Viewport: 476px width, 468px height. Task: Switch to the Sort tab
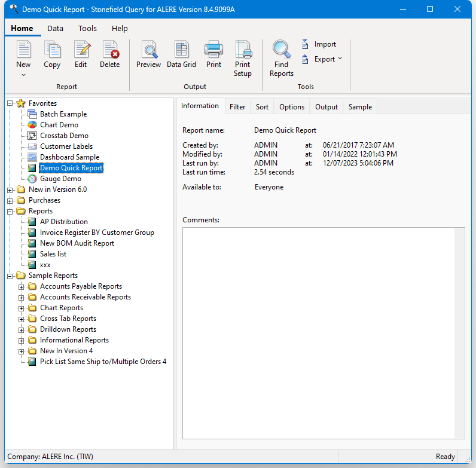[262, 107]
